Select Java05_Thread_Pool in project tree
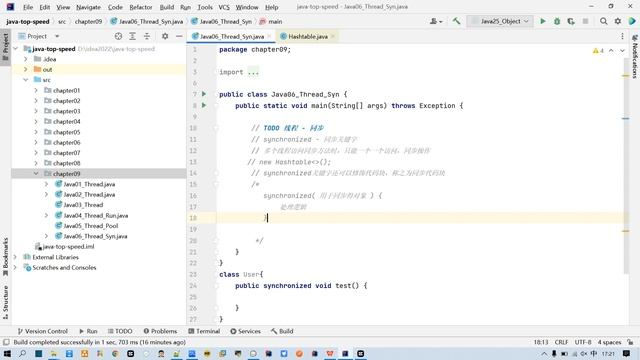The height and width of the screenshot is (360, 640). [91, 226]
